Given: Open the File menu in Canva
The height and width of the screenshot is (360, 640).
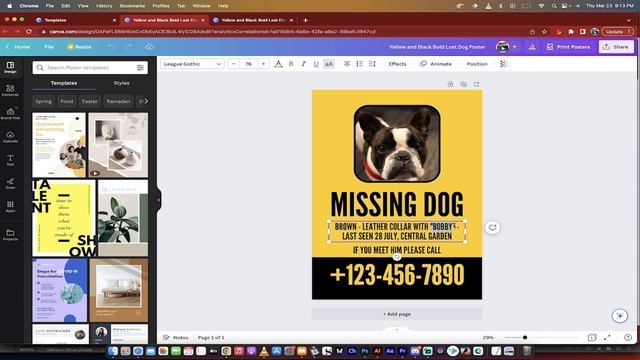Looking at the screenshot, I should pyautogui.click(x=49, y=47).
